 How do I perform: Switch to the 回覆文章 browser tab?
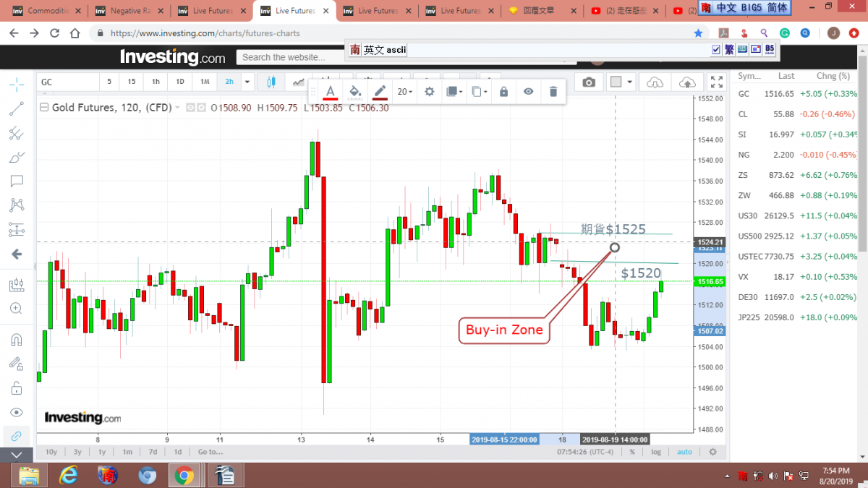point(542,11)
